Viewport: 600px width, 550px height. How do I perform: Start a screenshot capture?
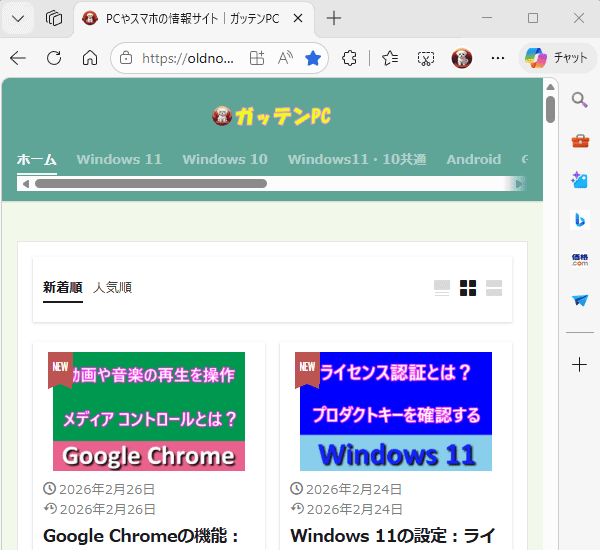click(426, 58)
